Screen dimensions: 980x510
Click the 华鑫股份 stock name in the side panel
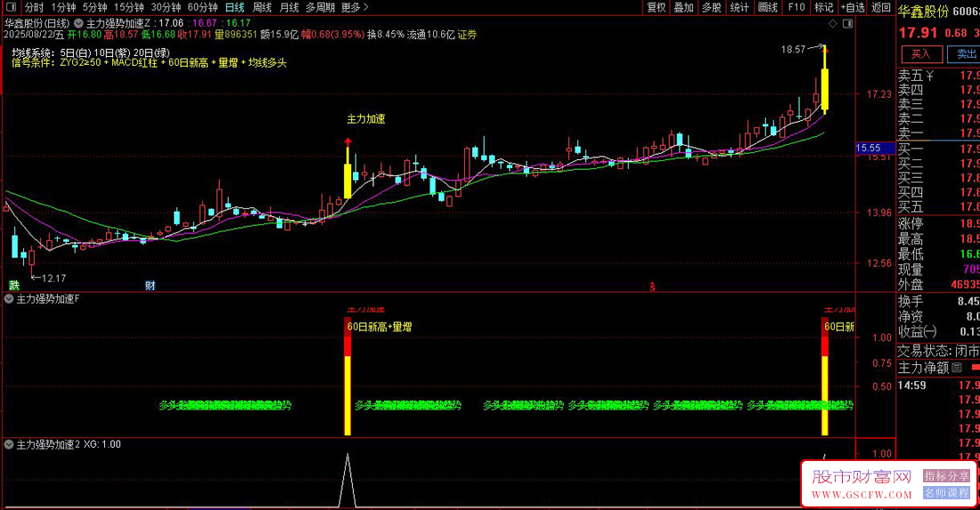pos(923,12)
